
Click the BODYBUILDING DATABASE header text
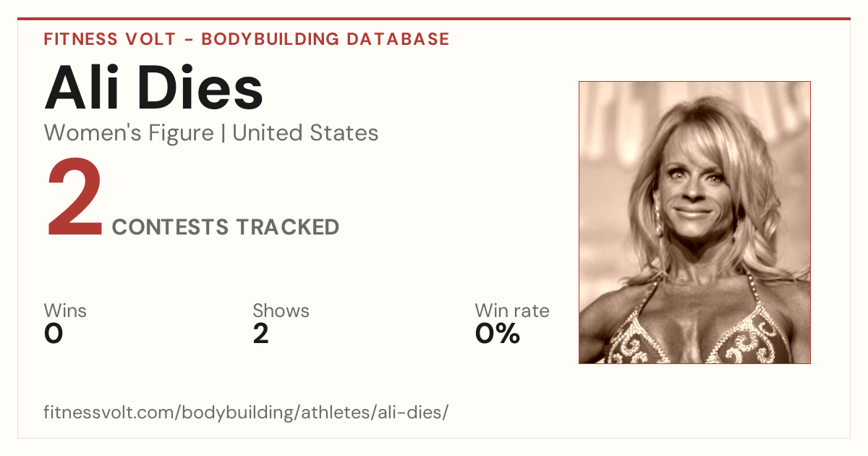(x=325, y=39)
